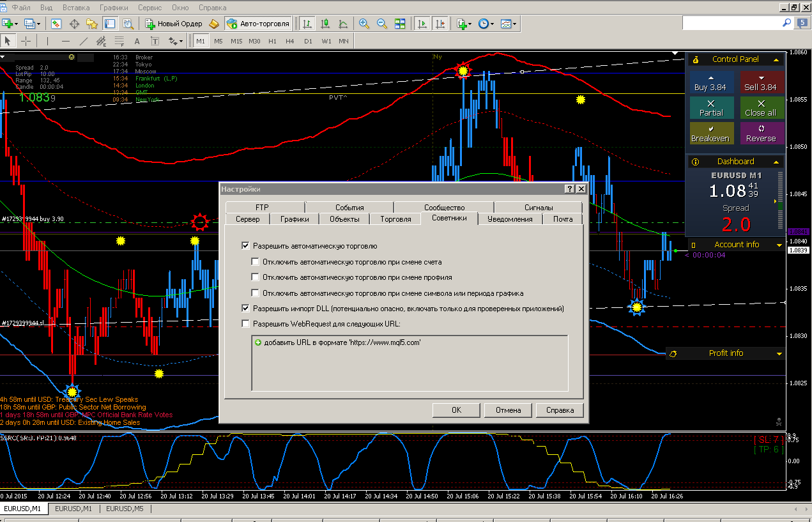Viewport: 812px width, 522px height.
Task: Click the zoom out magnifier icon
Action: (382, 24)
